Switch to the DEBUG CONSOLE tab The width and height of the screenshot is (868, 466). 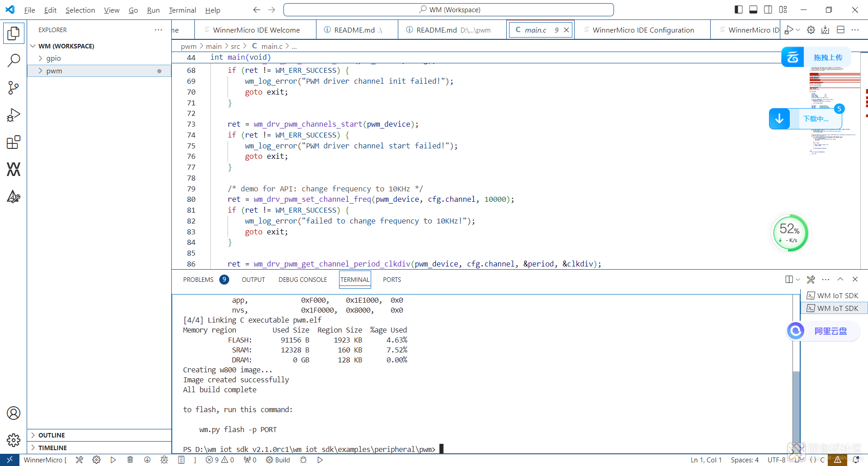[x=302, y=280]
